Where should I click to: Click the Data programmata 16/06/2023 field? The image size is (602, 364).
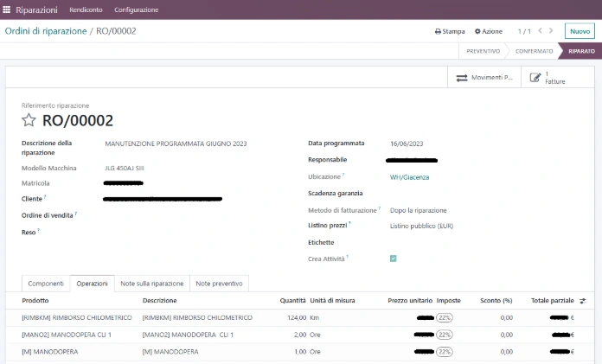point(407,144)
